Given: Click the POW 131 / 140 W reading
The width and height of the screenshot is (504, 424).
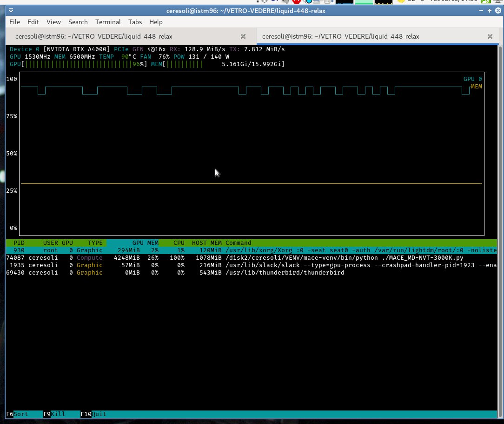Looking at the screenshot, I should click(201, 57).
